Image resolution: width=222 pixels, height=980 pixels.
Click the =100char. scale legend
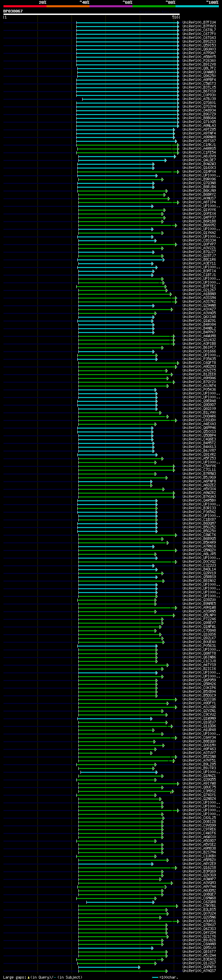pos(164,977)
